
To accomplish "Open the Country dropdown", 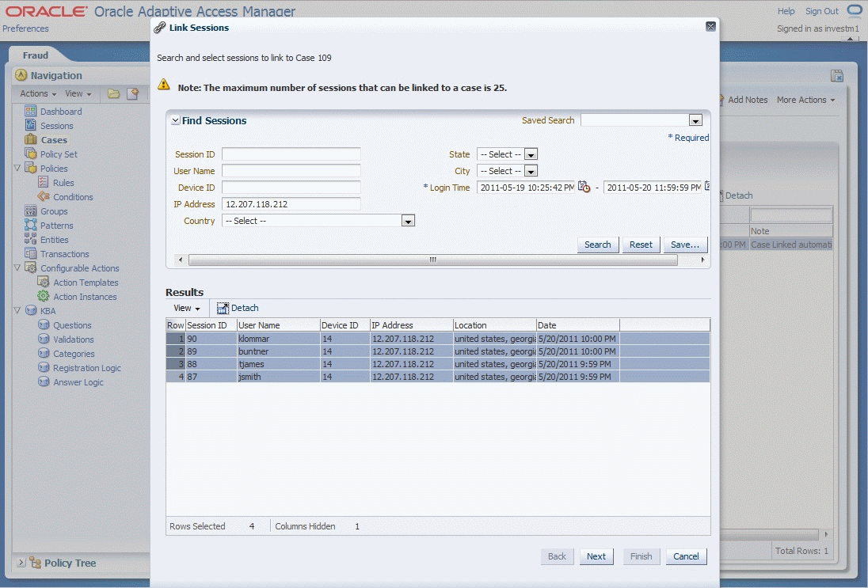I will (x=409, y=220).
